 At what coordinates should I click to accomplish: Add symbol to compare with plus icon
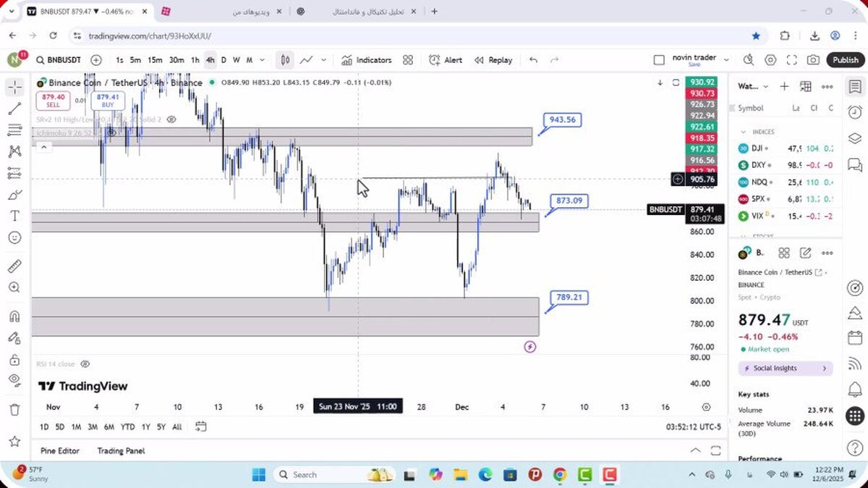coord(96,60)
